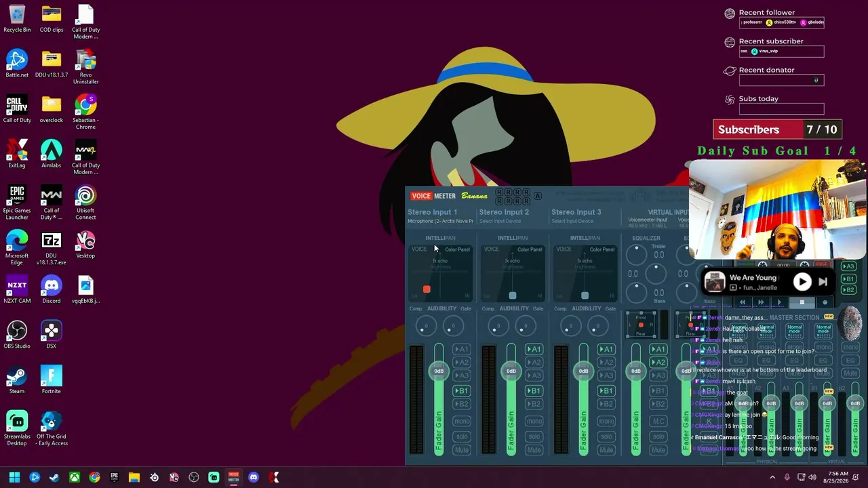Play We Are Young in media overlay

(802, 282)
